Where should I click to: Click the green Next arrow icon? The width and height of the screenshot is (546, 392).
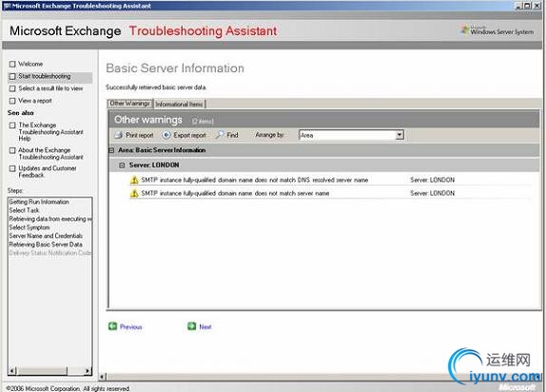click(191, 326)
